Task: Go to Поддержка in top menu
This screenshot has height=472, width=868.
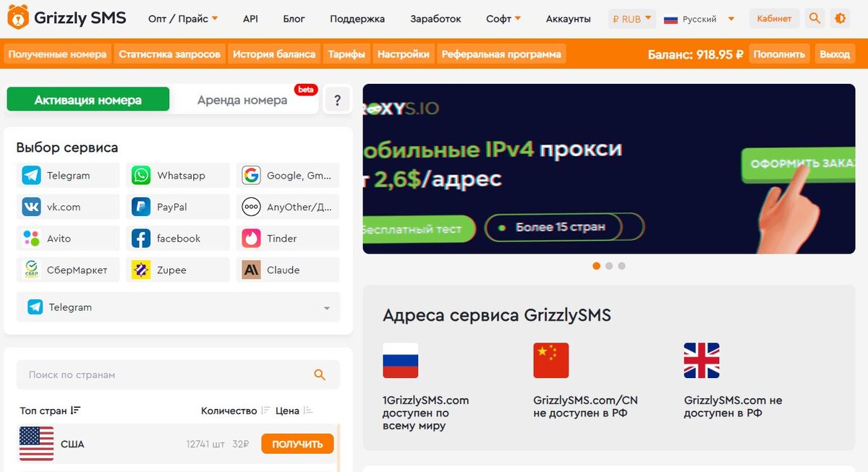Action: pos(357,19)
